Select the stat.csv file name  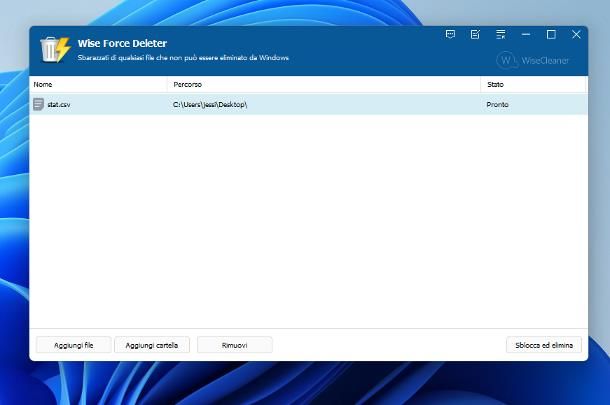point(59,105)
